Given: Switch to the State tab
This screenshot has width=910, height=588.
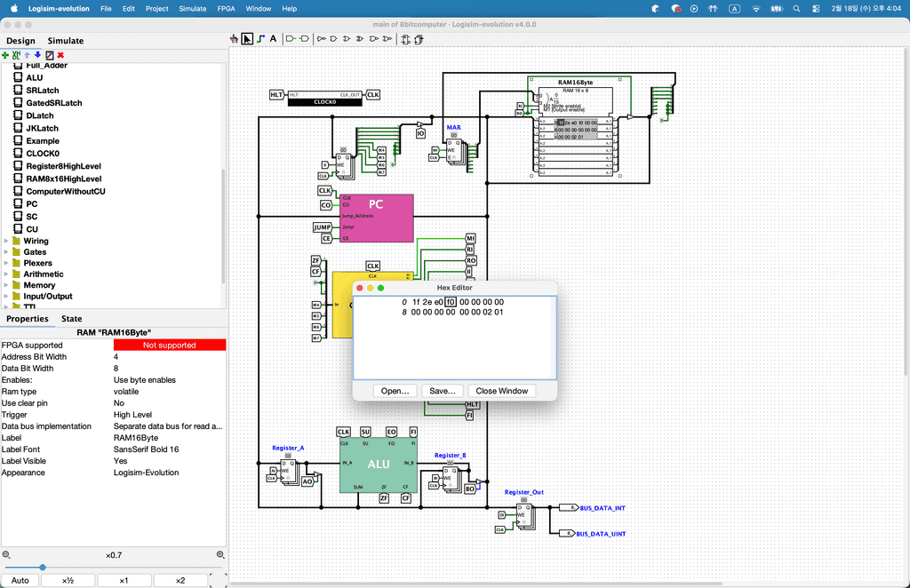Looking at the screenshot, I should (x=71, y=319).
